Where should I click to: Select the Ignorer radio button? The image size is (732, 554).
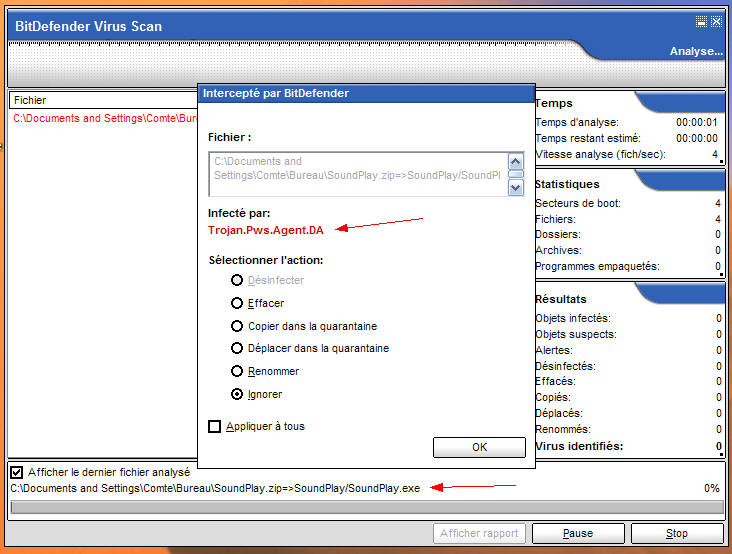[x=238, y=394]
